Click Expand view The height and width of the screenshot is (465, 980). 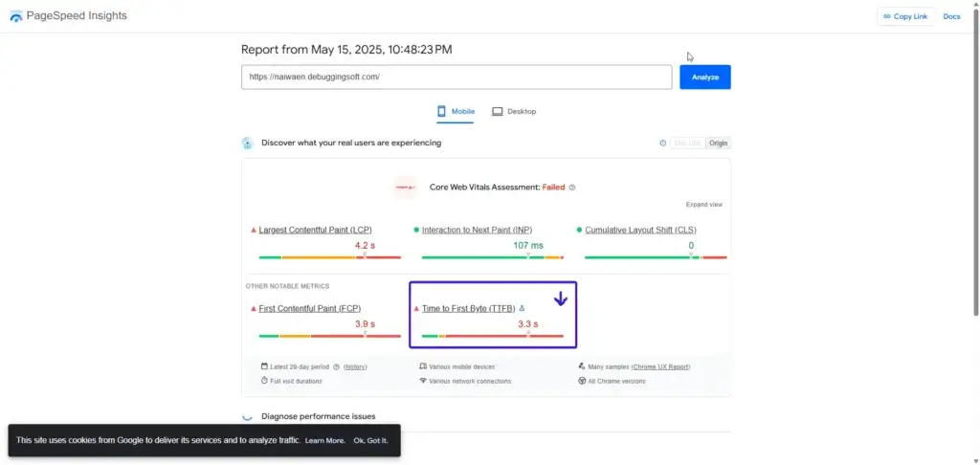click(703, 205)
